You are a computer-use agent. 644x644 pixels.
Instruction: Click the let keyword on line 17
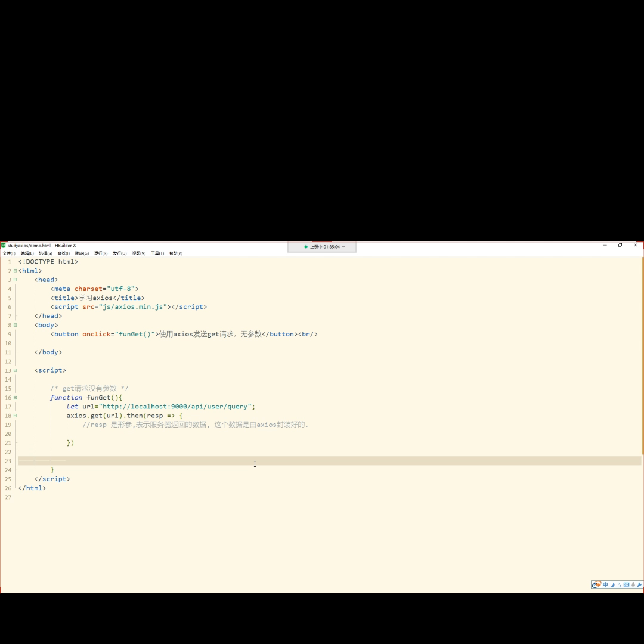72,407
